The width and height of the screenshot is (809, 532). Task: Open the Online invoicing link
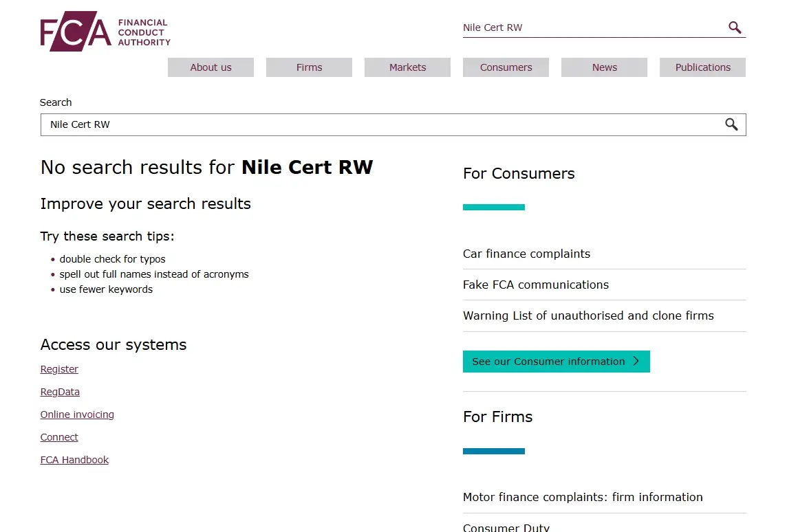77,414
